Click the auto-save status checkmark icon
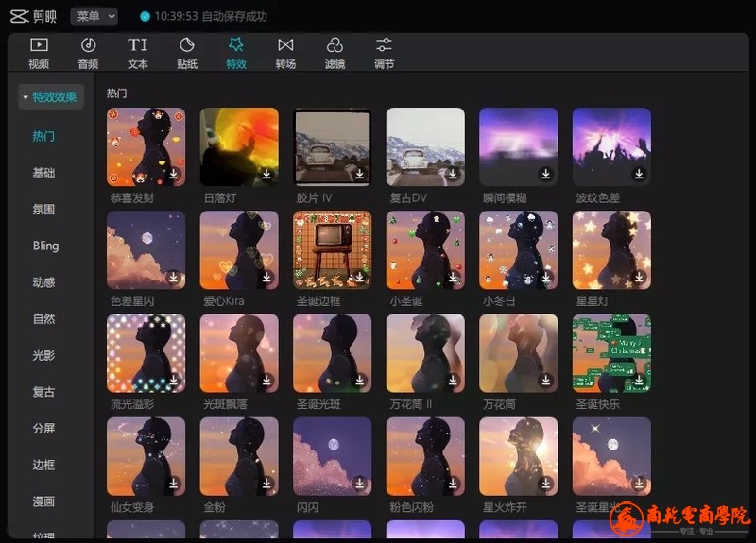 [x=145, y=16]
